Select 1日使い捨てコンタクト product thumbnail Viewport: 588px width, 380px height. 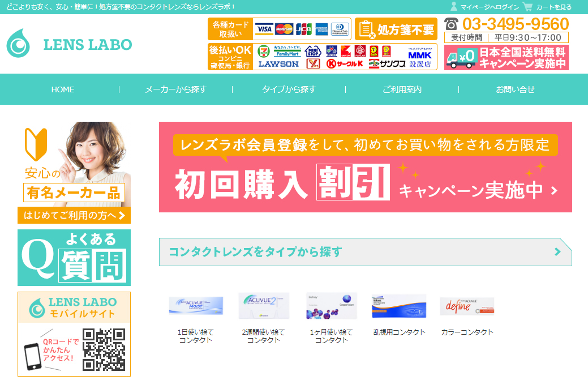click(196, 306)
